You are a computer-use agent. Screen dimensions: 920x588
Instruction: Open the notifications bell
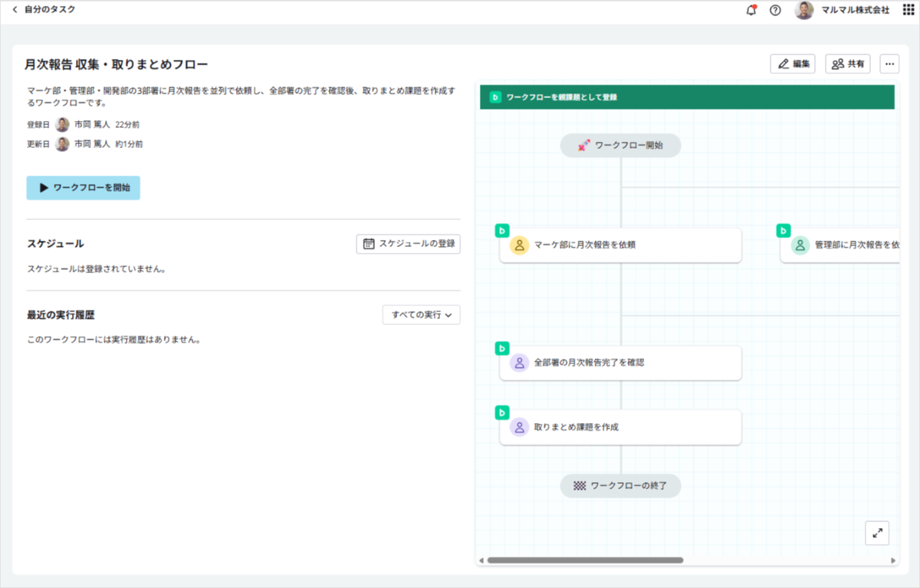[x=751, y=10]
